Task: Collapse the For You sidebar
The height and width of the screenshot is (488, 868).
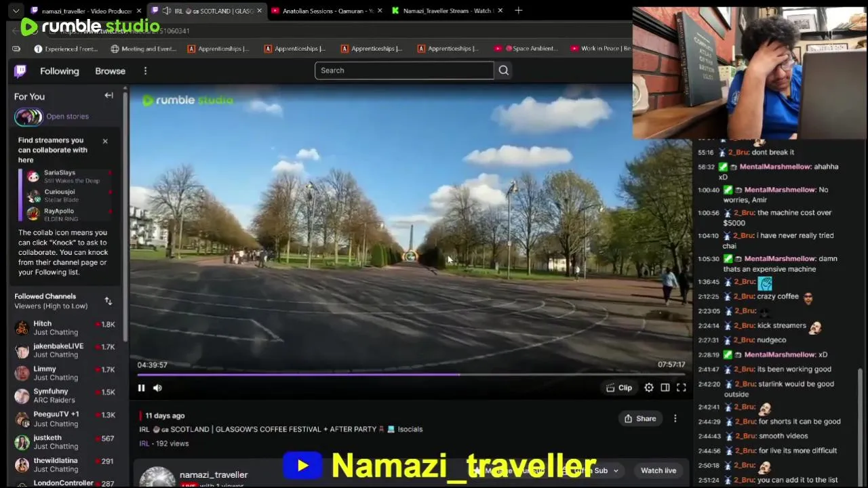Action: coord(108,96)
